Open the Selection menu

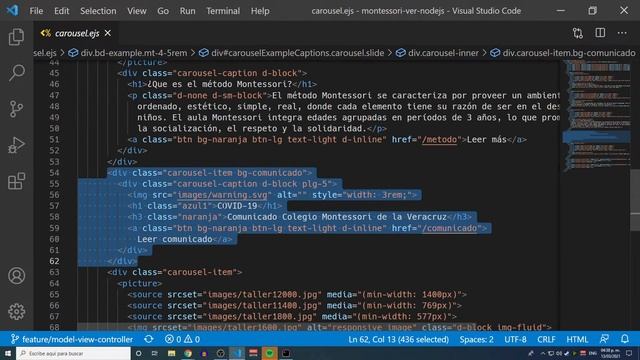pos(98,11)
